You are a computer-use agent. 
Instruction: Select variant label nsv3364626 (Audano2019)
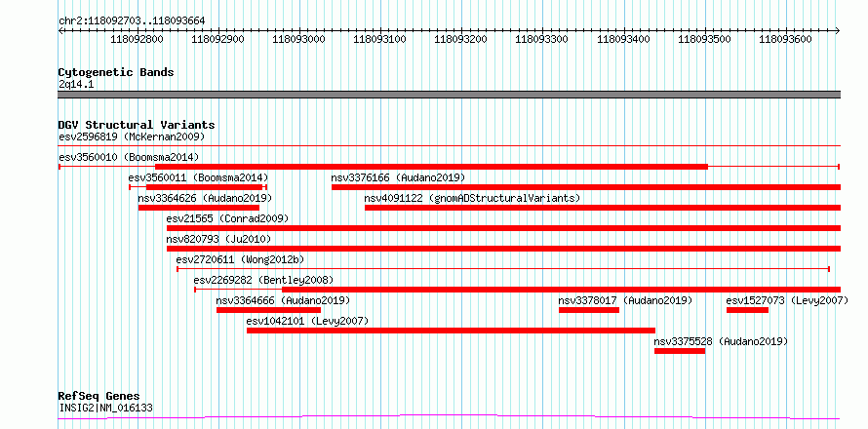coord(205,198)
